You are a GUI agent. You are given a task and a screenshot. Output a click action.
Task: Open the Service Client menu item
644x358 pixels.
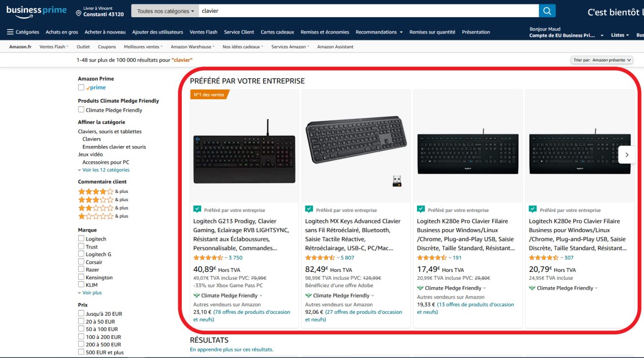[239, 32]
